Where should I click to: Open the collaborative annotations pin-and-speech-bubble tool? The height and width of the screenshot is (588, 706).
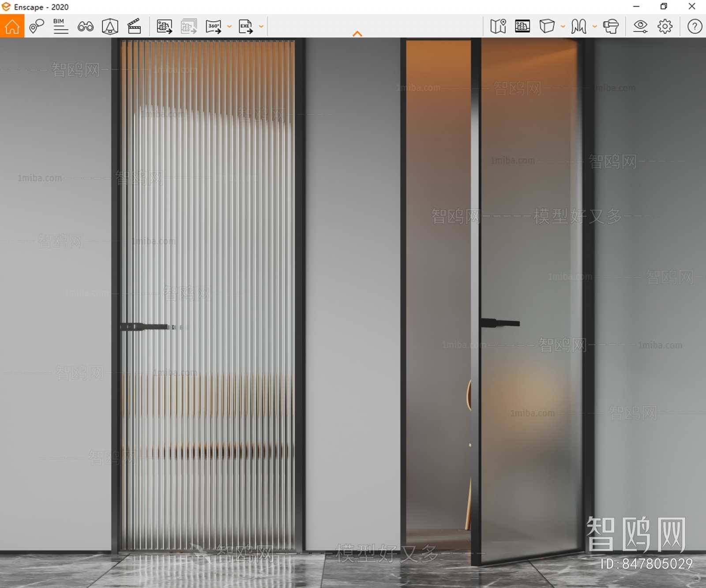(37, 26)
